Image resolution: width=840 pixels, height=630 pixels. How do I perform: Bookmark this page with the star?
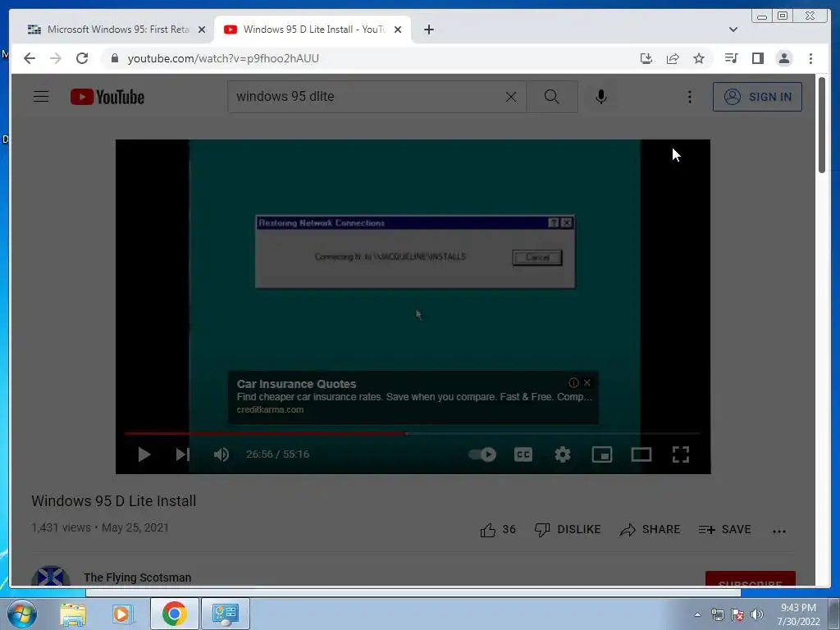[x=699, y=58]
